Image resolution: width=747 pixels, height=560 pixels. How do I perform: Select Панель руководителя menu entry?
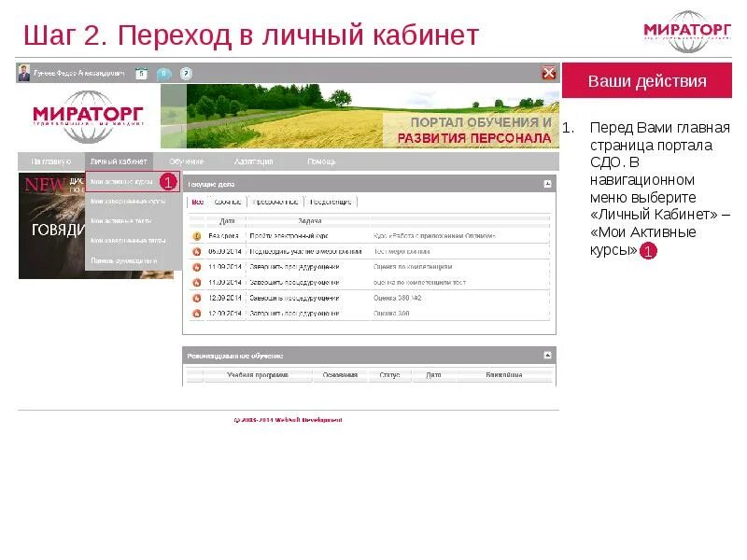click(x=124, y=260)
